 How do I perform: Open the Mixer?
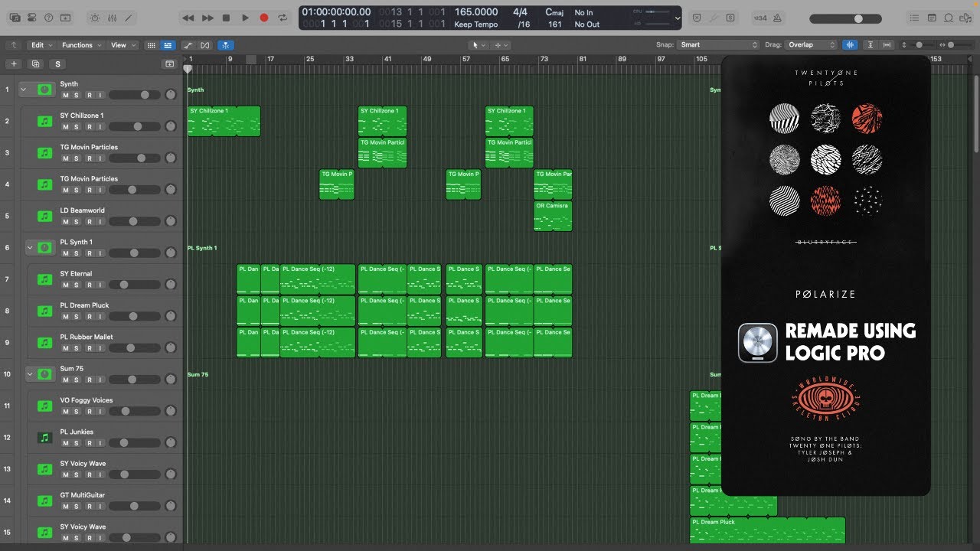click(x=113, y=18)
